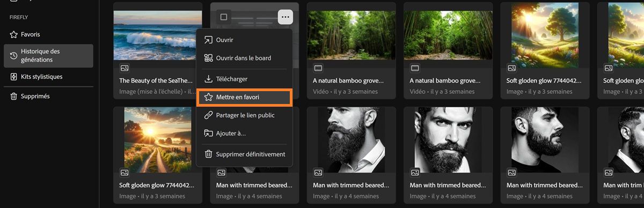Click the image type icon under ocean wave
The width and height of the screenshot is (644, 208).
[125, 68]
